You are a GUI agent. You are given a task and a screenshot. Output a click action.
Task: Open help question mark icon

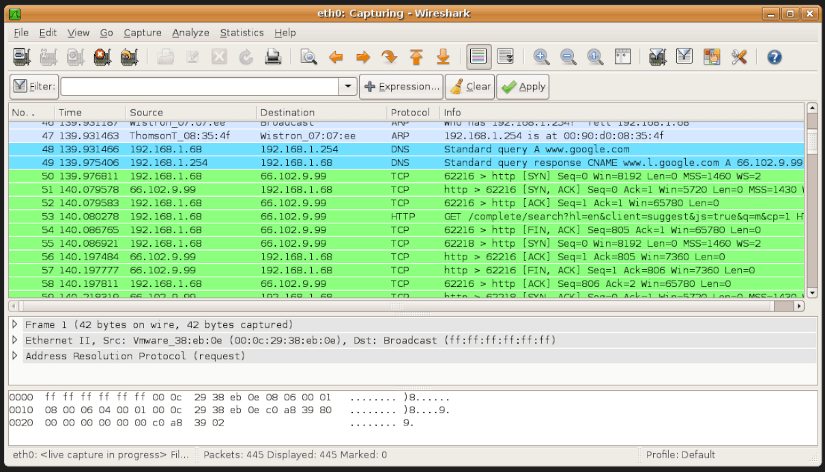click(774, 57)
